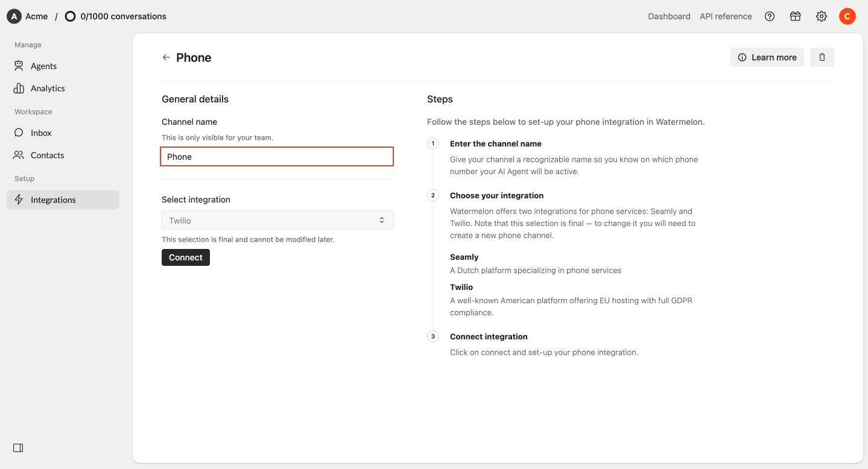
Task: Click the 'General details' heading
Action: point(195,99)
